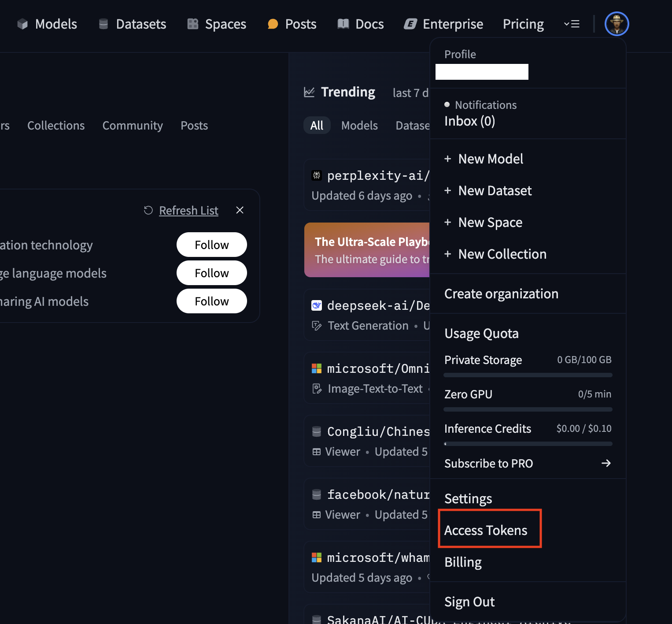Screen dimensions: 672x624
Task: Click the Trending chart icon
Action: [x=309, y=92]
